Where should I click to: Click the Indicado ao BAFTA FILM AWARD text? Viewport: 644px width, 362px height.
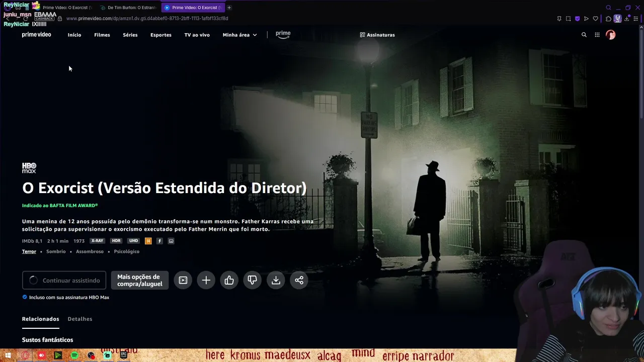click(x=60, y=205)
